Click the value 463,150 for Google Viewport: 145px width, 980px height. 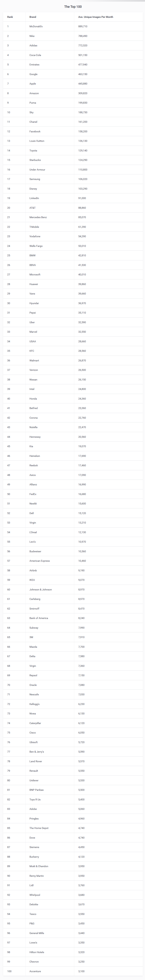[83, 74]
